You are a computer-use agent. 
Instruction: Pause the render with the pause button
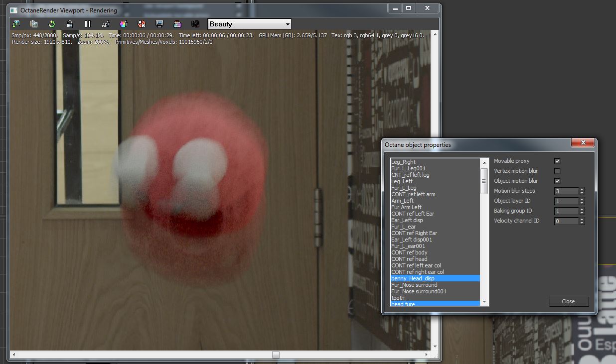pyautogui.click(x=88, y=24)
